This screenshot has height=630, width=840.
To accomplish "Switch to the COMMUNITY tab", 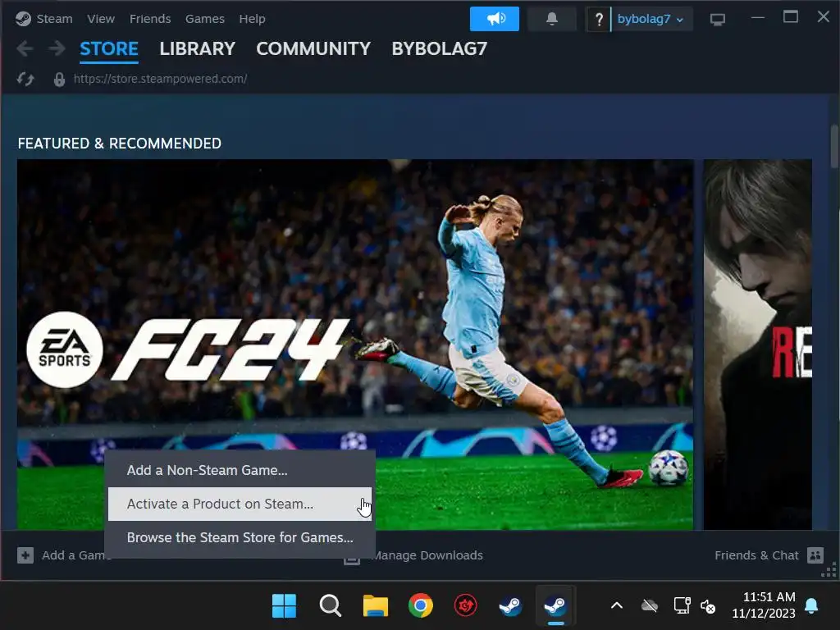I will [x=313, y=48].
